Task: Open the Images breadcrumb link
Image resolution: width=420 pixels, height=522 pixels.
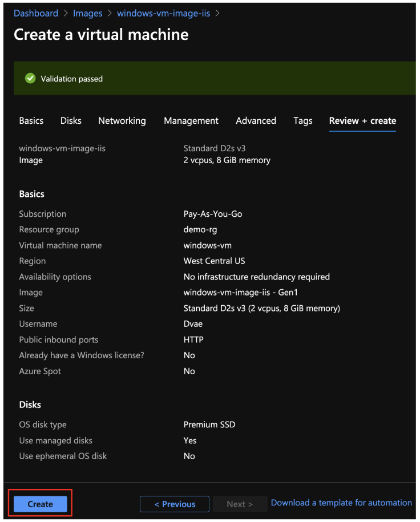Action: coord(88,13)
